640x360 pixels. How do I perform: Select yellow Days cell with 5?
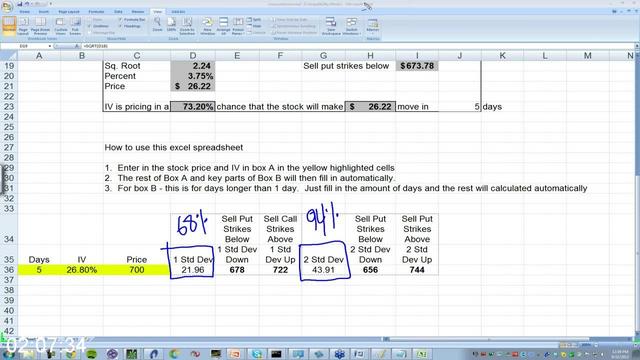click(x=39, y=270)
